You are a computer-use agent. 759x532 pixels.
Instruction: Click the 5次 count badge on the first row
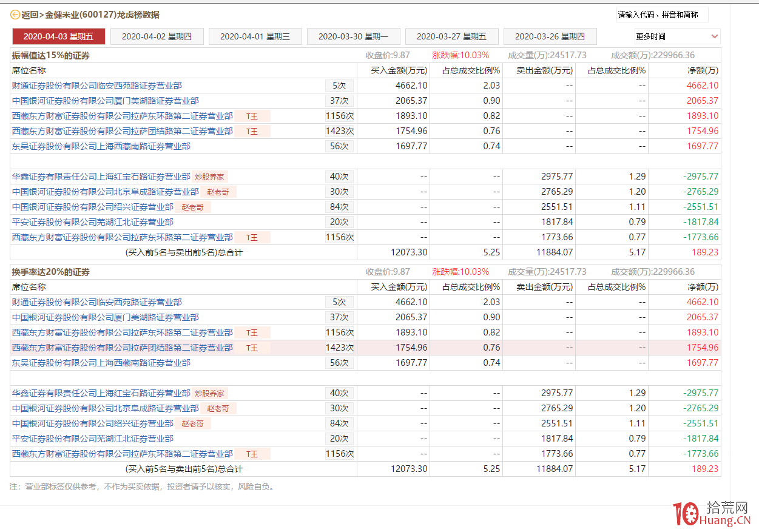coord(339,85)
